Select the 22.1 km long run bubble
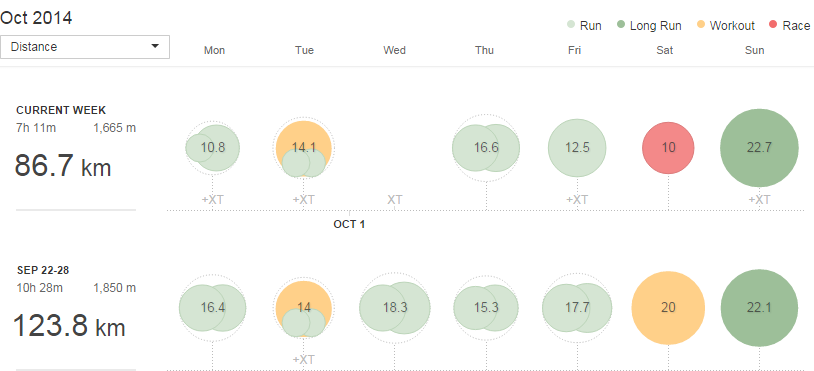Image resolution: width=814 pixels, height=371 pixels. tap(759, 308)
